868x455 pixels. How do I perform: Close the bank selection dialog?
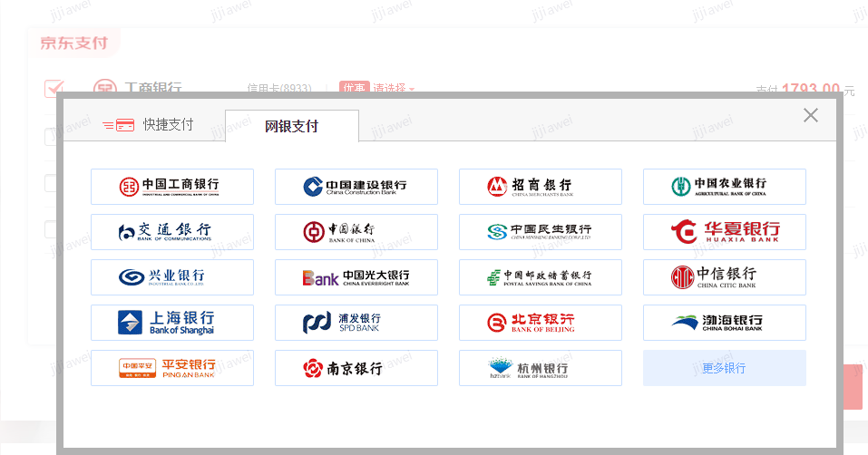(811, 115)
